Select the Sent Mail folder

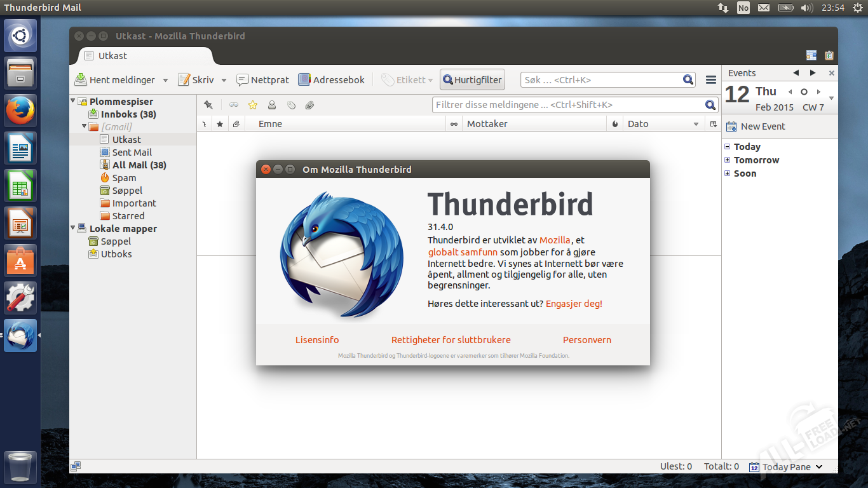click(x=132, y=152)
